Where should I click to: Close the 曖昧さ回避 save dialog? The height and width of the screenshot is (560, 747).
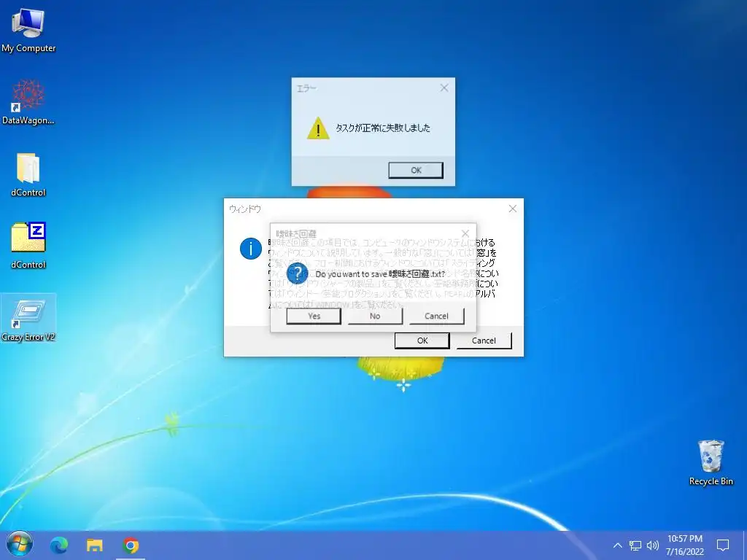tap(465, 233)
